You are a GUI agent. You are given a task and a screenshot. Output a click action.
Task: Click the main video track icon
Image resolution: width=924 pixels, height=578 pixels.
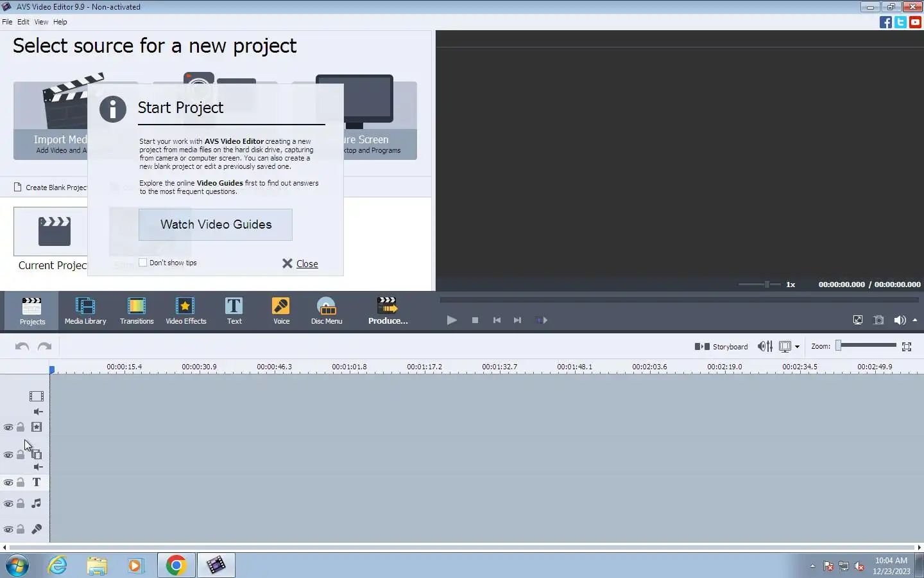37,396
